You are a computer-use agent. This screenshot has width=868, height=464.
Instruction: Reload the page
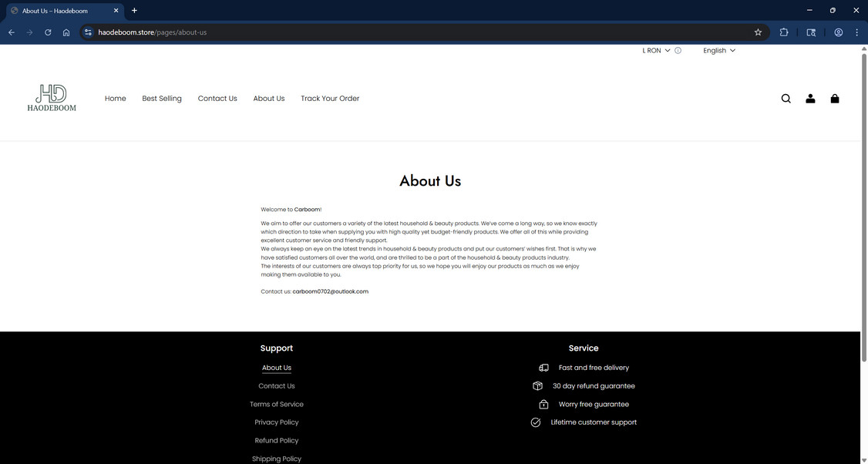click(47, 32)
